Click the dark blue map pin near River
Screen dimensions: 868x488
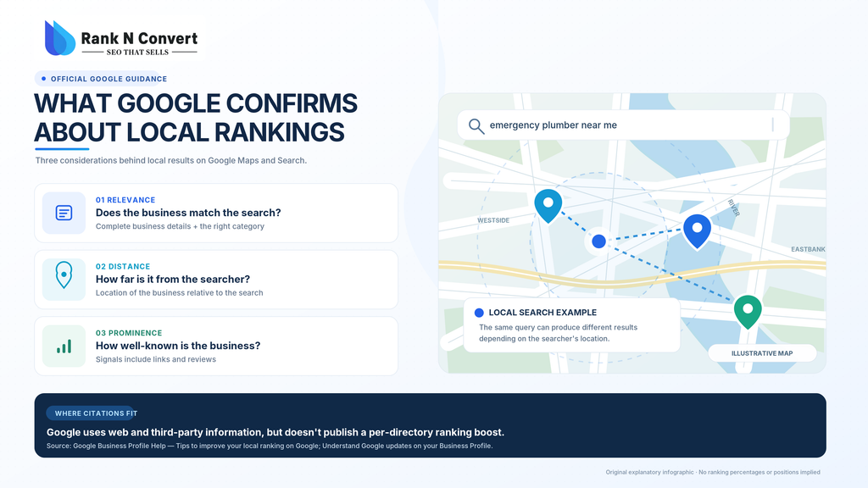pyautogui.click(x=697, y=231)
